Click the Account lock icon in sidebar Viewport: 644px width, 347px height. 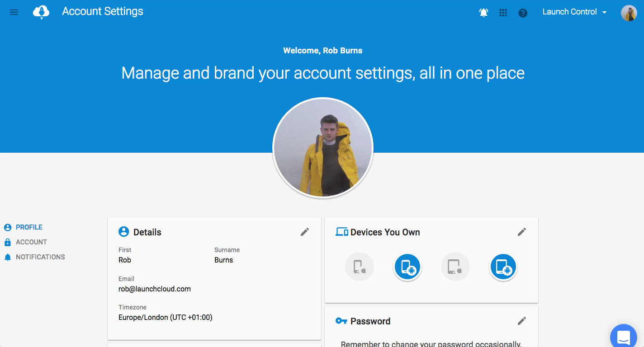click(x=8, y=242)
